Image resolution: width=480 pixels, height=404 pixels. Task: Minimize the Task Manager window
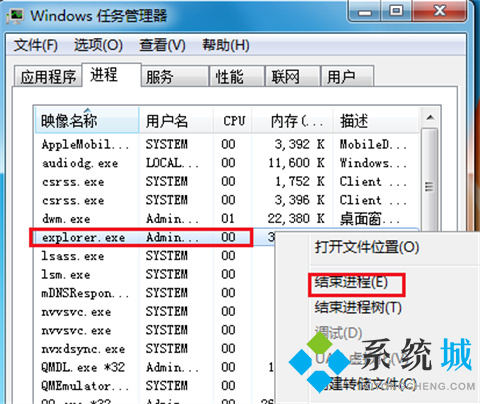click(x=364, y=12)
